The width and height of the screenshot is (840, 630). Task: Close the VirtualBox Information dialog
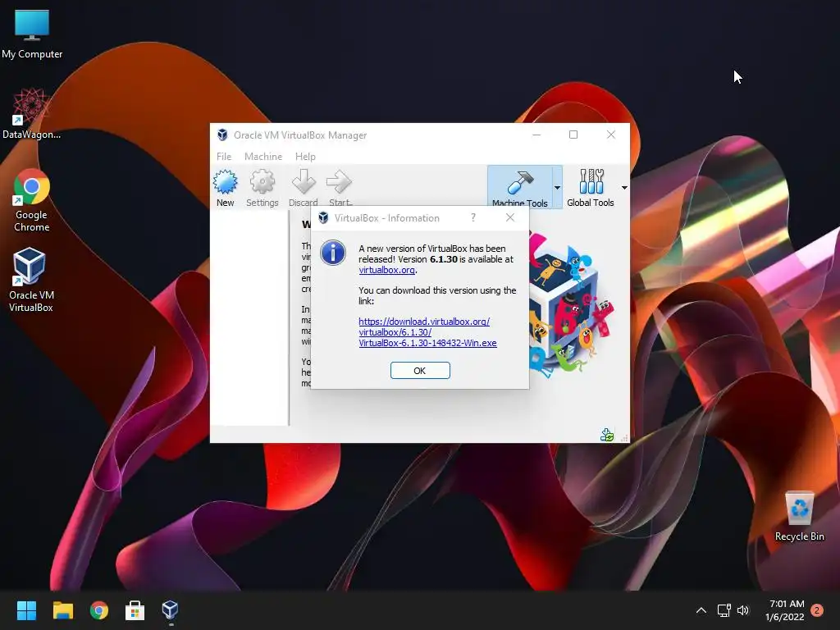[x=510, y=217]
